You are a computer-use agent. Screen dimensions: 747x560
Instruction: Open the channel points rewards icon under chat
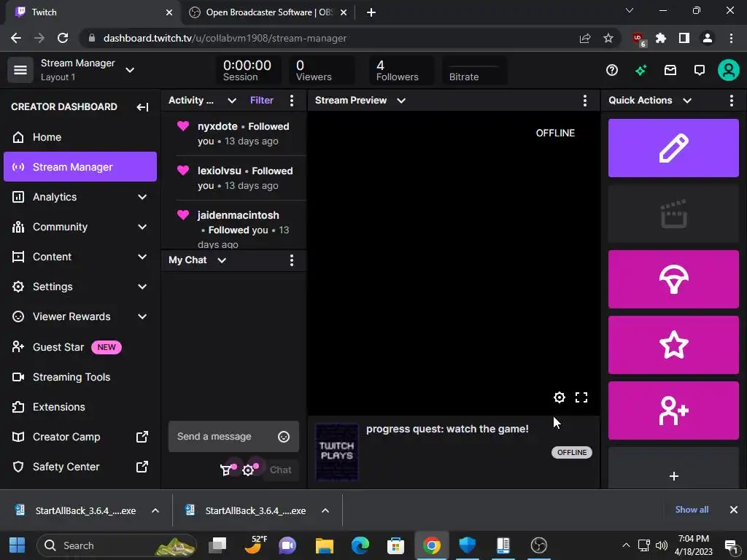tap(227, 470)
